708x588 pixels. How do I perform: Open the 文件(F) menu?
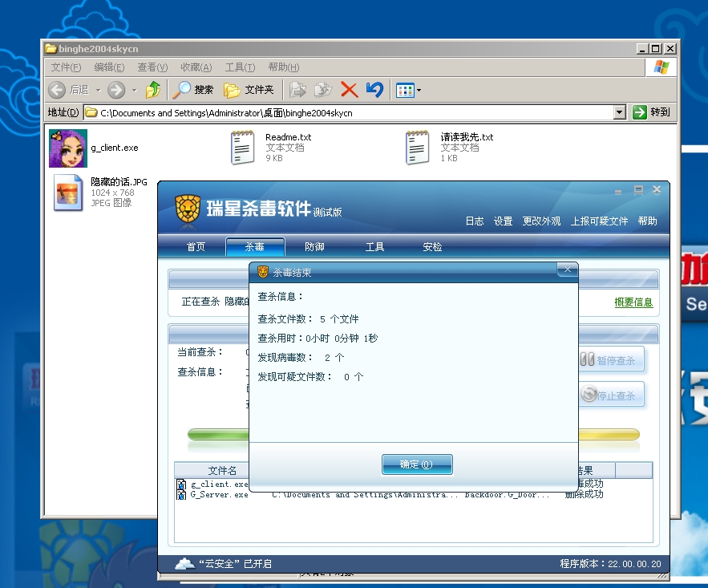[66, 67]
